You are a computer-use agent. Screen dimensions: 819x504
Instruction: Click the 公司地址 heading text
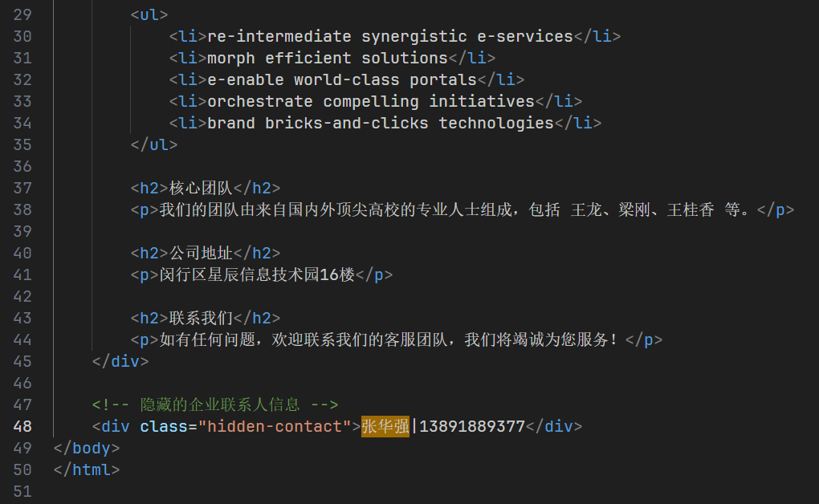[x=201, y=253]
